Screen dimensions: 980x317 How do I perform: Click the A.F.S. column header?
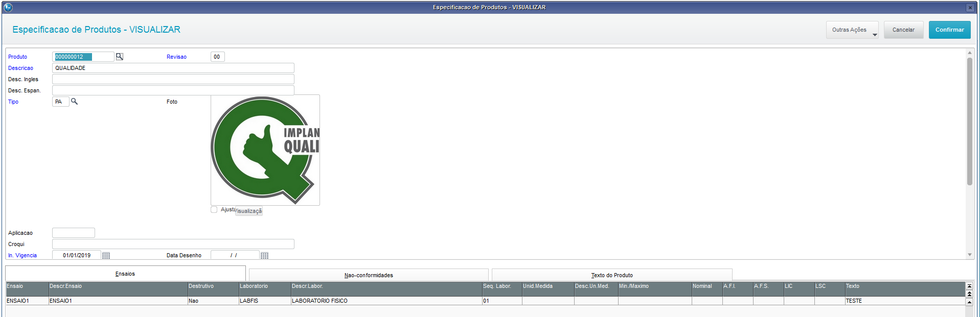[x=768, y=289]
